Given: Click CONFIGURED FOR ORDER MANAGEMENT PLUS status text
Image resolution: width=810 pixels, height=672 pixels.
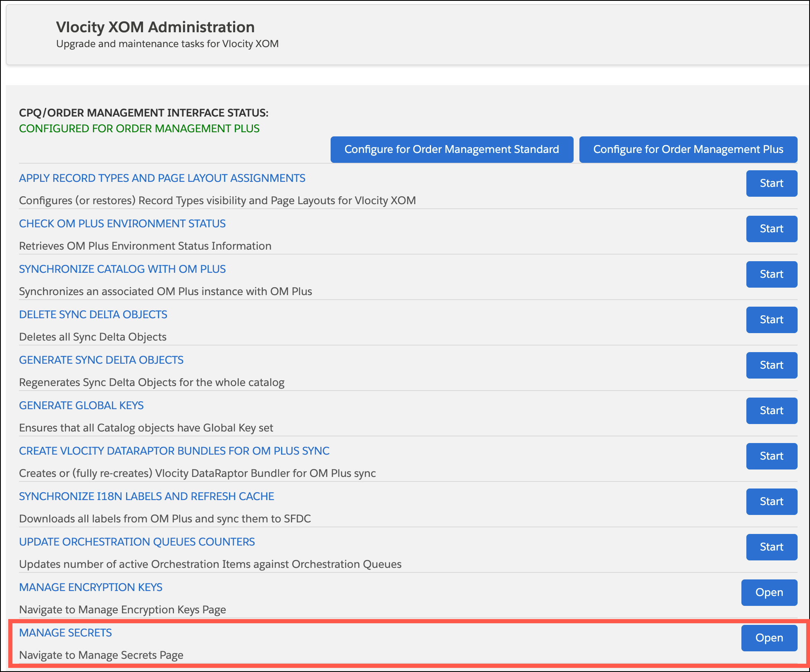Looking at the screenshot, I should click(x=139, y=129).
